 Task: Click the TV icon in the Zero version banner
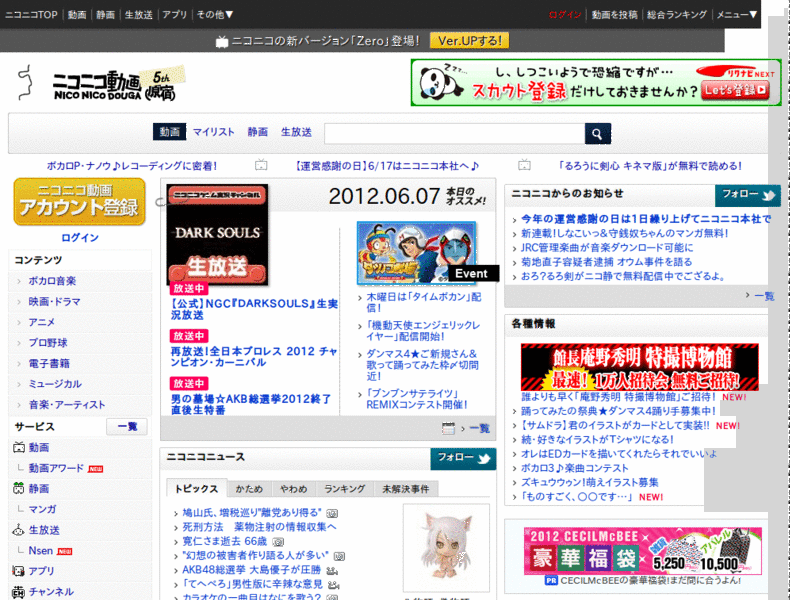point(221,41)
